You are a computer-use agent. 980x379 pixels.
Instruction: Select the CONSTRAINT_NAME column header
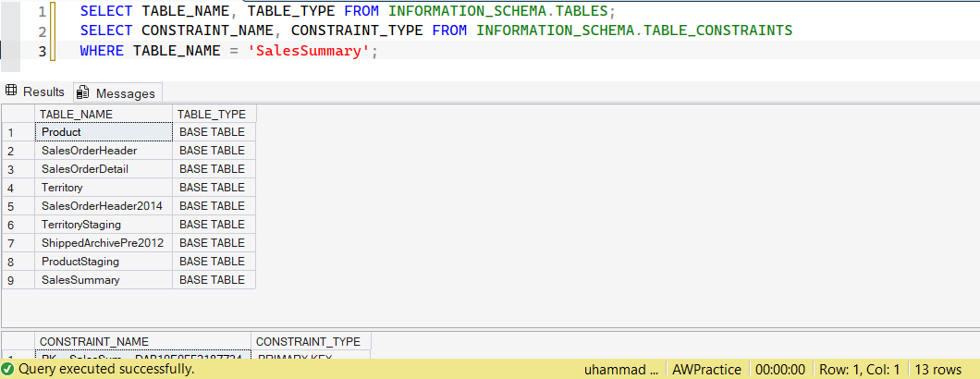pyautogui.click(x=142, y=341)
